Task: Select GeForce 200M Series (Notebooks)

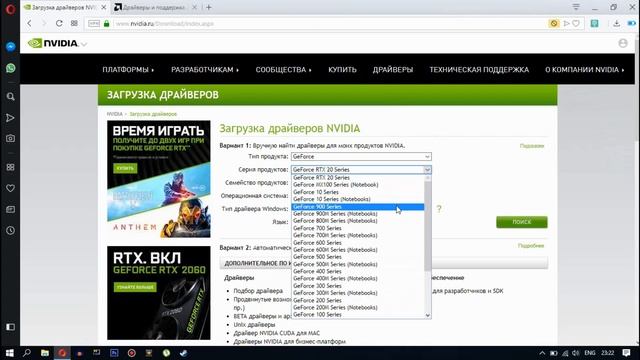Action: point(358,308)
